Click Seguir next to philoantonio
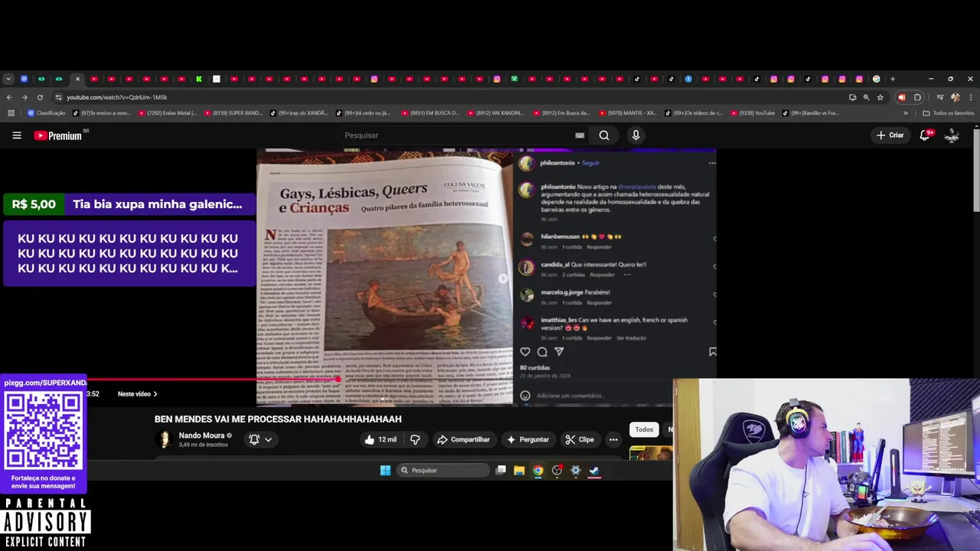Image resolution: width=980 pixels, height=551 pixels. 590,163
